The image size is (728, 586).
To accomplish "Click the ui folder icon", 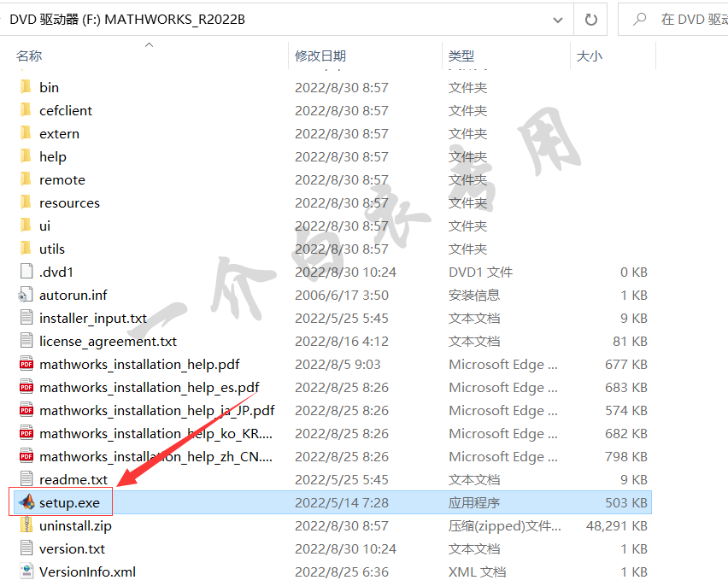I will (26, 226).
